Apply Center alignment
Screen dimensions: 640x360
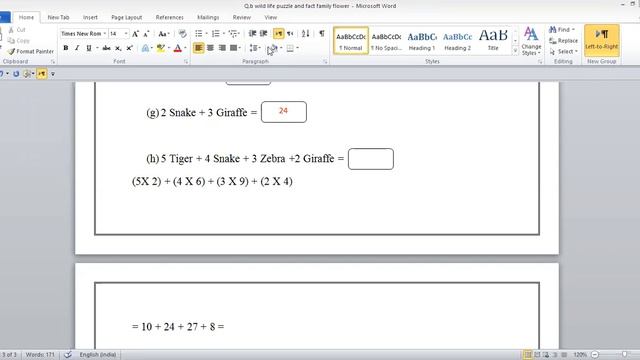tap(211, 48)
